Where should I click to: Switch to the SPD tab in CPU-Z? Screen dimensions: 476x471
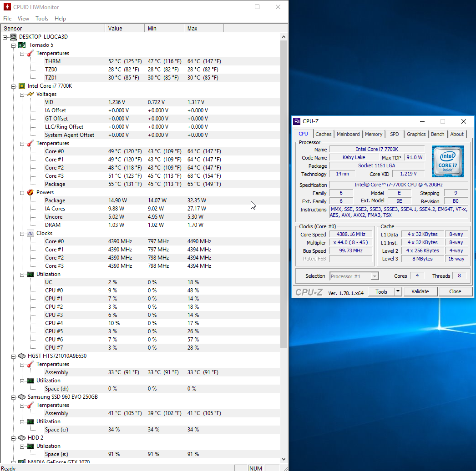pyautogui.click(x=395, y=134)
